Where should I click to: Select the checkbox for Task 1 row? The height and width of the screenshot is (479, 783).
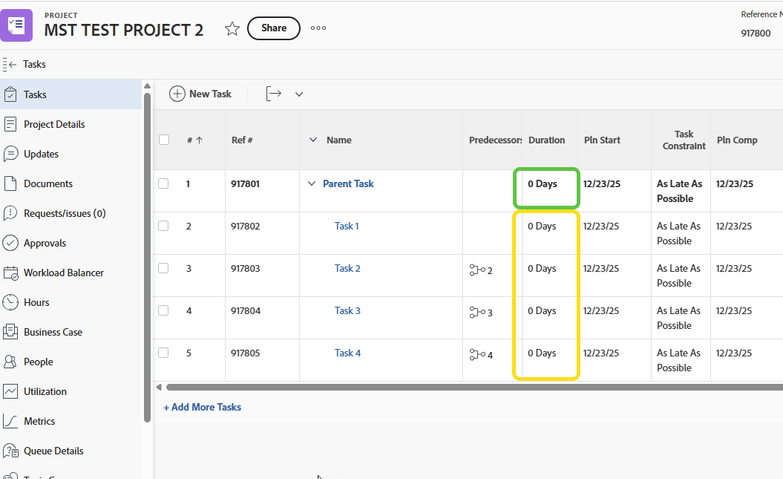click(164, 226)
